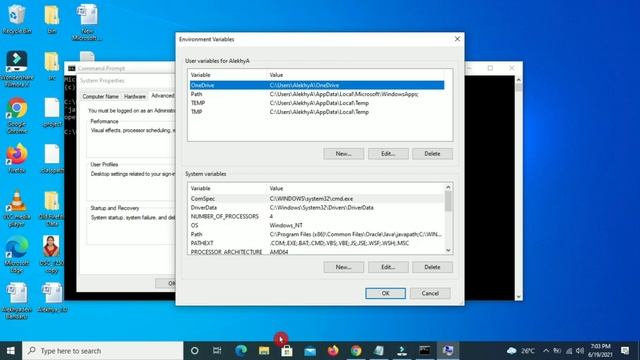The height and width of the screenshot is (360, 640).
Task: Open the Google Chrome desktop shortcut
Action: point(17,115)
